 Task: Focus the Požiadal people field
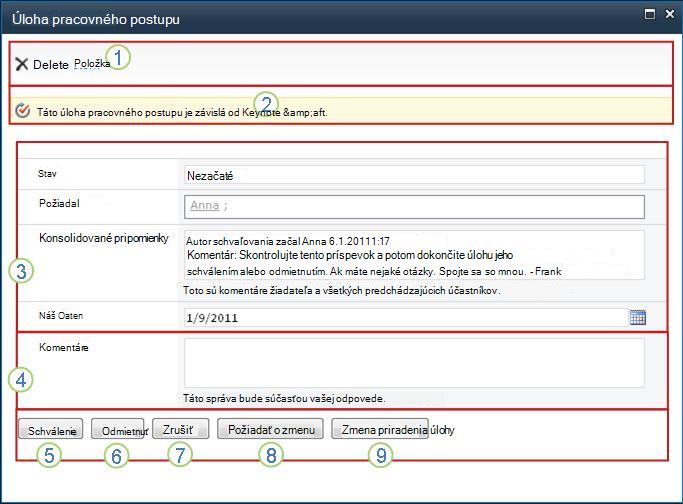[414, 207]
